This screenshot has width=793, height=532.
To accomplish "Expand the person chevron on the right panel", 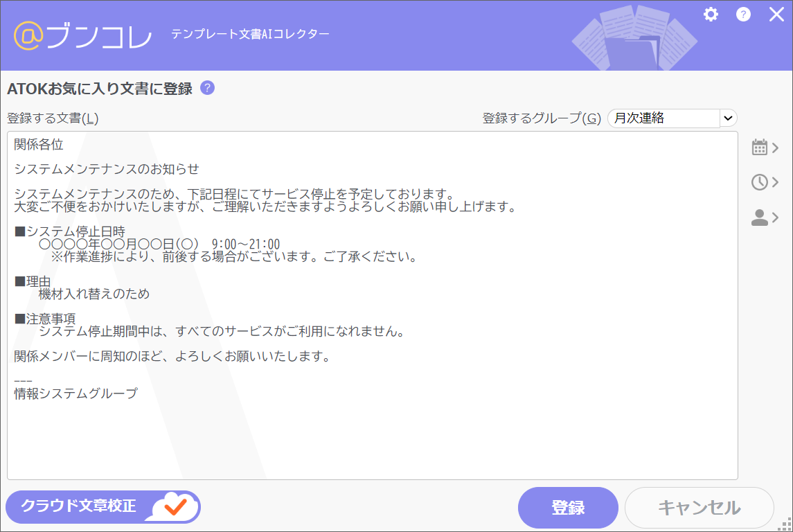I will [774, 217].
